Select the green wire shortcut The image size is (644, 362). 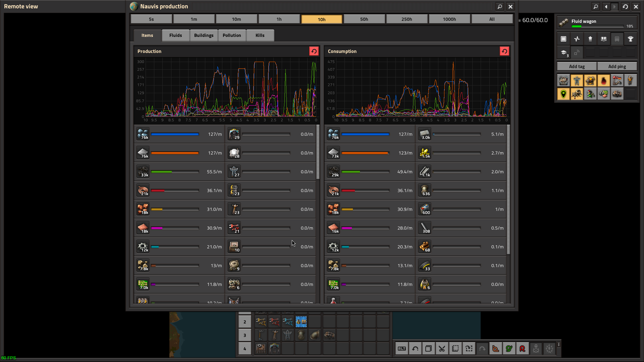(x=509, y=349)
